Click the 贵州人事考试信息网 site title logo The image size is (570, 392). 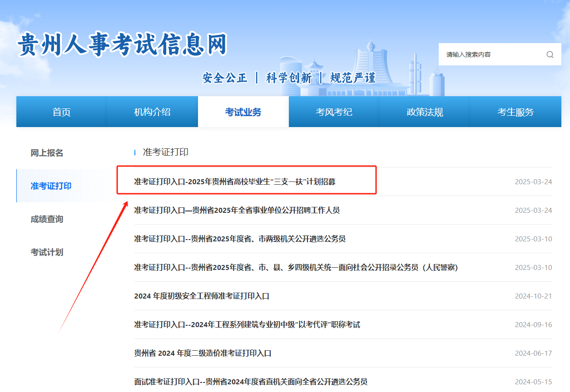click(123, 45)
